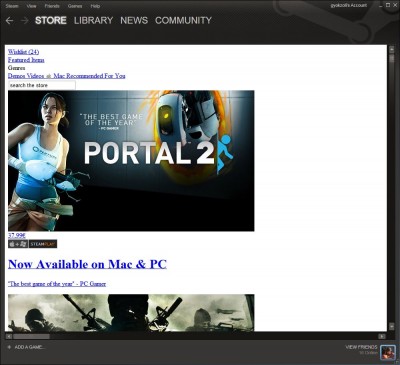The height and width of the screenshot is (365, 400).
Task: Open the Portal 2 banner image
Action: click(131, 161)
